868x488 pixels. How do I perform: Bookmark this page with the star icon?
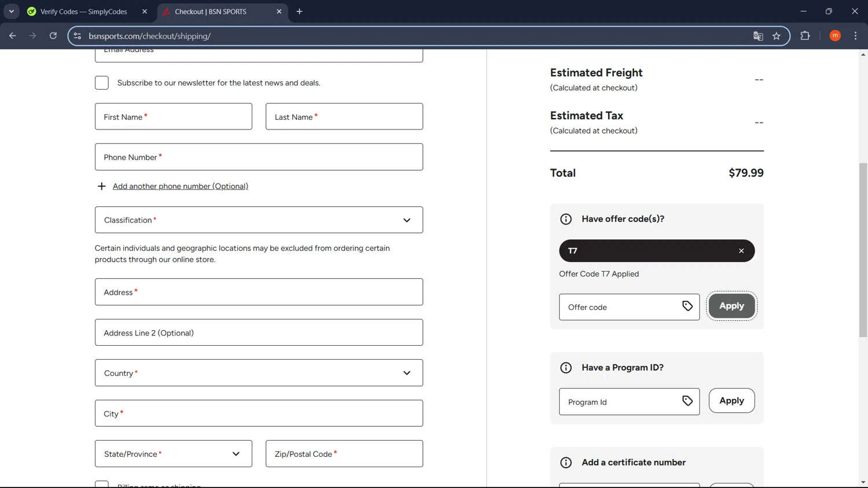pos(776,36)
